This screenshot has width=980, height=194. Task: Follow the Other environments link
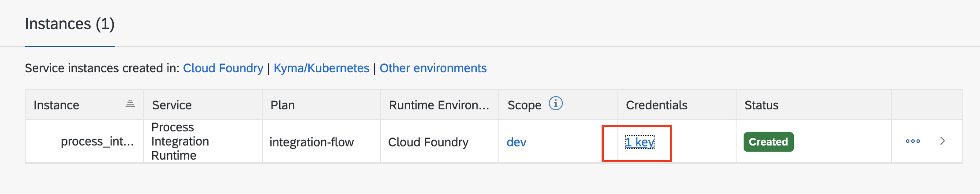(433, 68)
